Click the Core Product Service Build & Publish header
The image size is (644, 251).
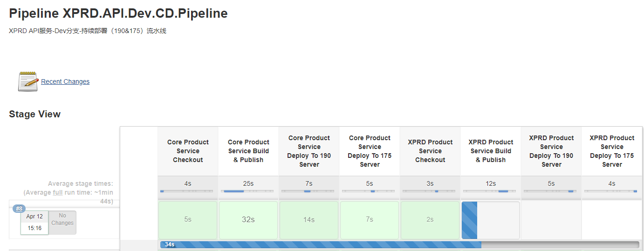coord(248,151)
